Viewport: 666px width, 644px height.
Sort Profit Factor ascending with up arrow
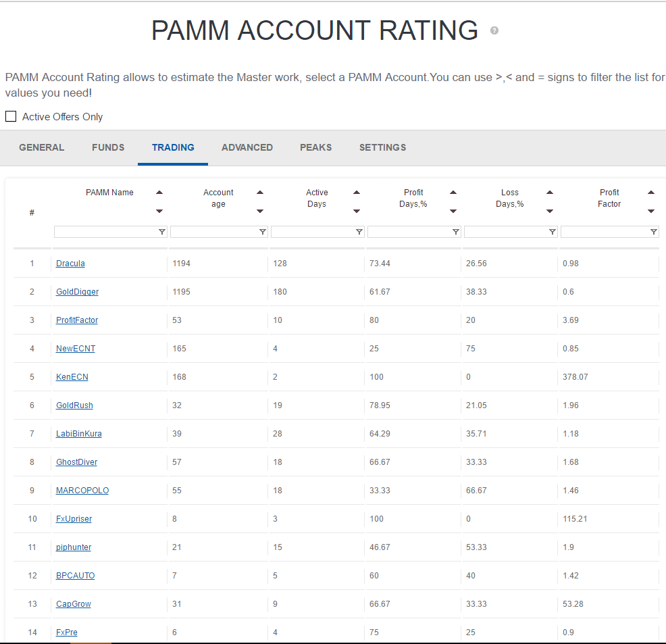(651, 193)
